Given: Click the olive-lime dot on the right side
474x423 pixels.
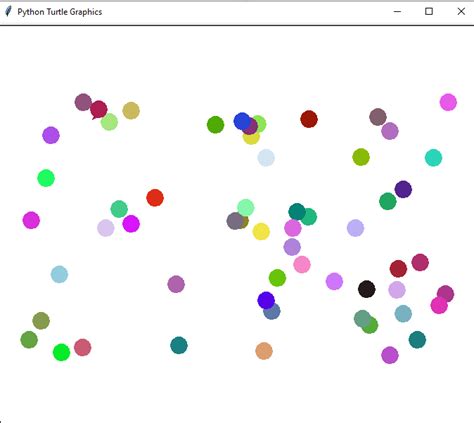Looking at the screenshot, I should point(361,157).
